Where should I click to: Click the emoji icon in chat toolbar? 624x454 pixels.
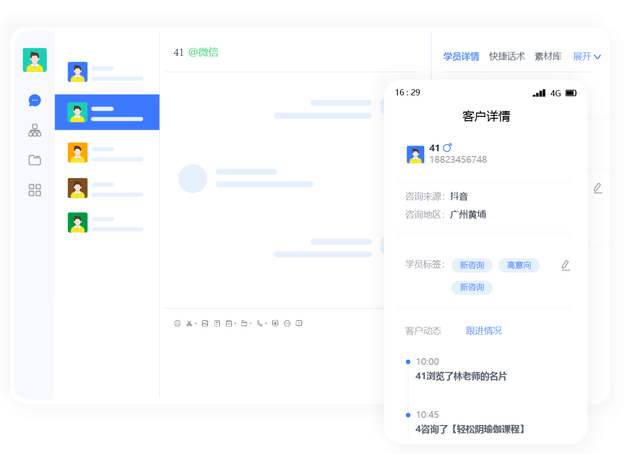(178, 324)
